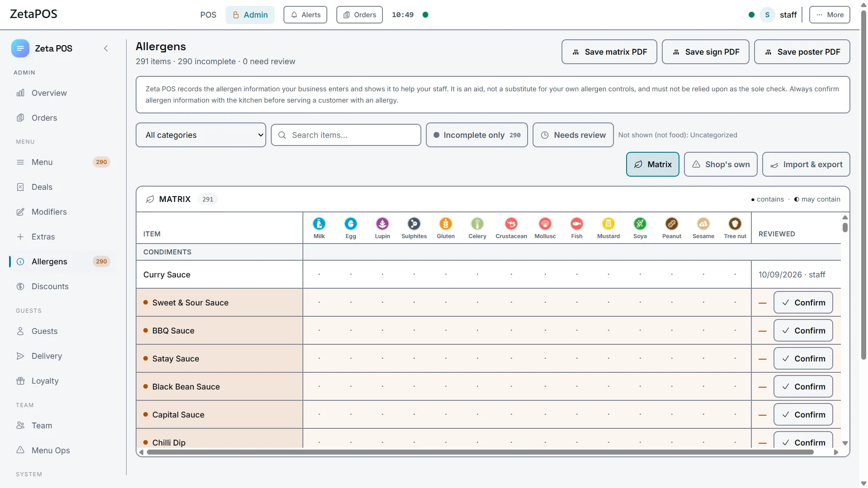Go to the Menu section in sidebar
Viewport: 868px width, 488px height.
click(x=63, y=162)
